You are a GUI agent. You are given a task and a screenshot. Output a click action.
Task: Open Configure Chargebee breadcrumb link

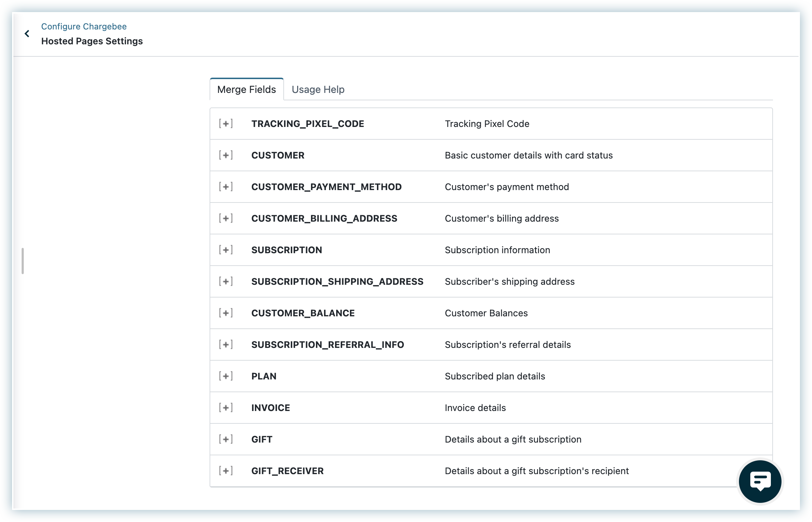[x=84, y=26]
